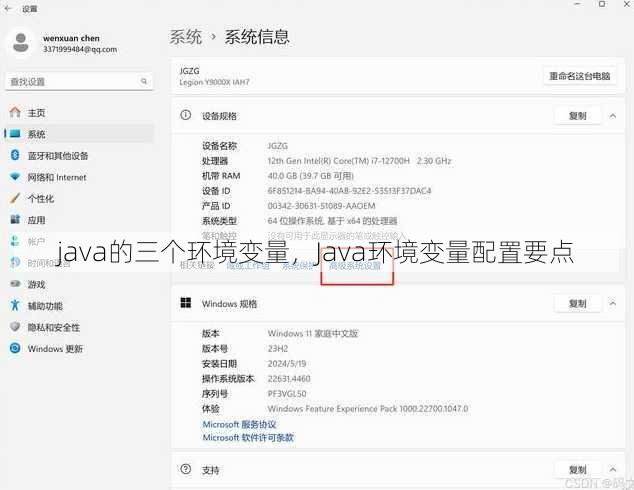
Task: Click the 版本号 value 23H2
Action: [278, 348]
